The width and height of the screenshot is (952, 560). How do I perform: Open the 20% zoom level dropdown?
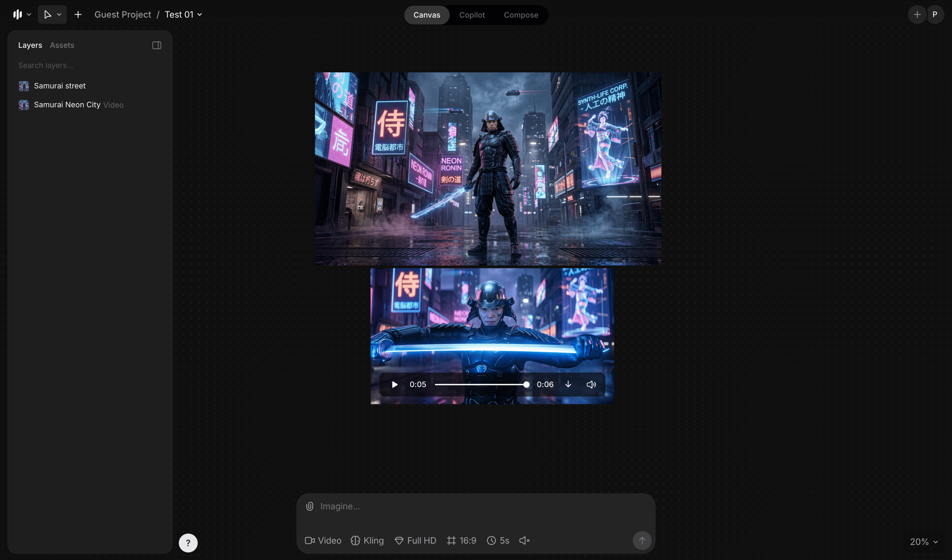tap(924, 542)
